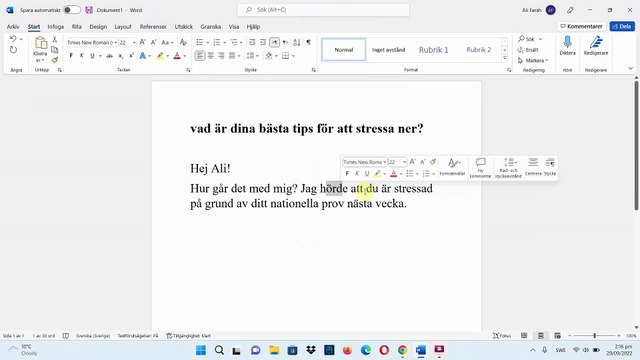Increase font size in the ribbon
The image size is (640, 360).
point(142,42)
